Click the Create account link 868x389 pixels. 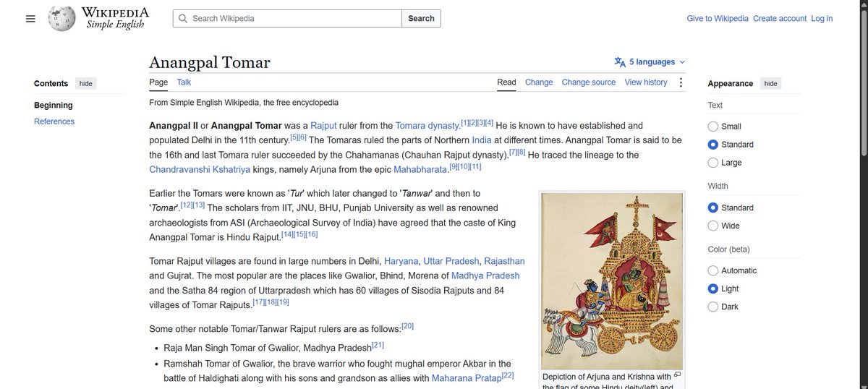point(780,19)
